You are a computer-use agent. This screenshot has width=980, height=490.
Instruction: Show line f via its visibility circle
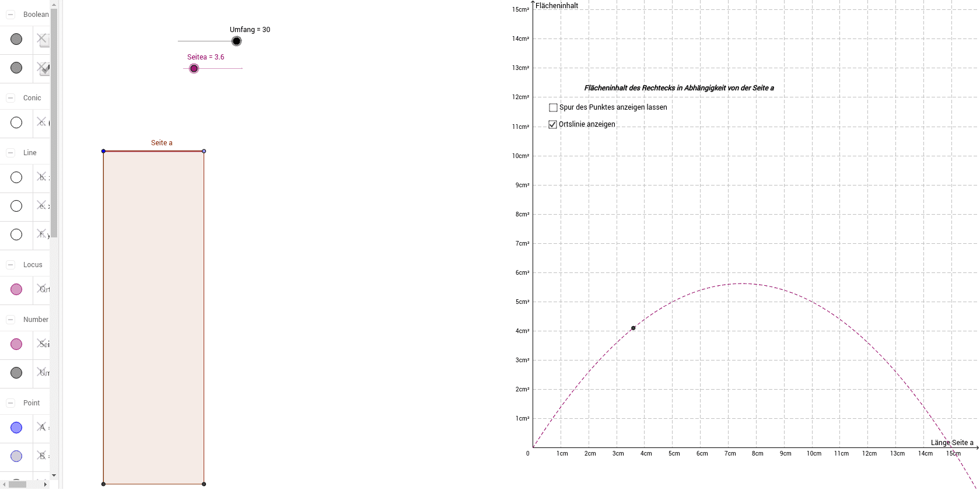pos(16,235)
